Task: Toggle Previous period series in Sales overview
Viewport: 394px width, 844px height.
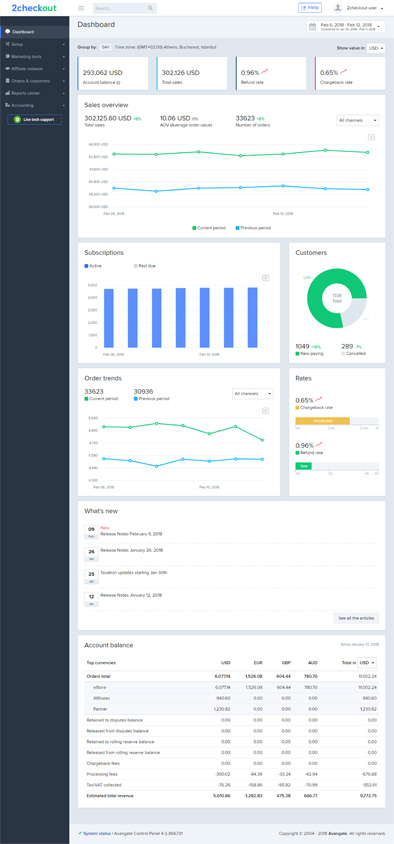Action: pos(253,228)
